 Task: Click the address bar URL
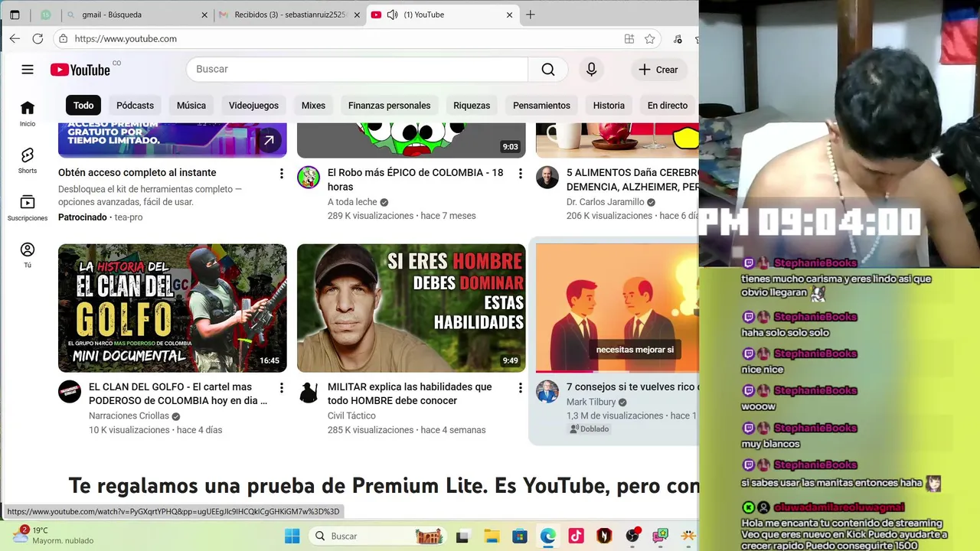[x=126, y=39]
